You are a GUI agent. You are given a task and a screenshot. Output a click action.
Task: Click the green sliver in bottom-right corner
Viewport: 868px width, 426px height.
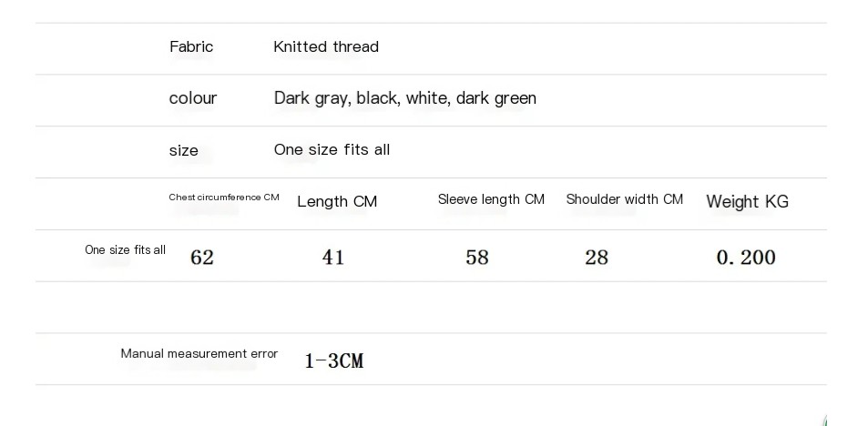[824, 420]
